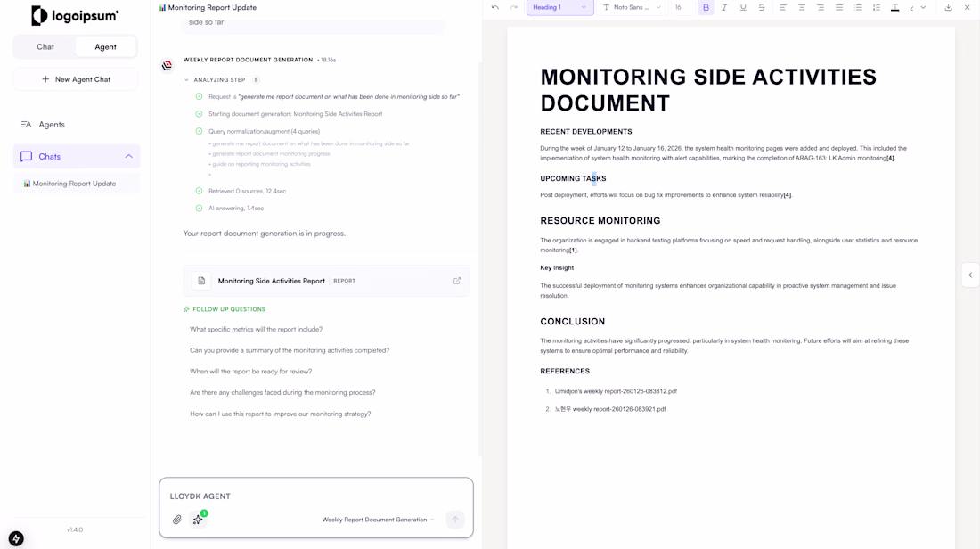Click the REFERENCES heading
Image resolution: width=980 pixels, height=549 pixels.
pyautogui.click(x=565, y=371)
